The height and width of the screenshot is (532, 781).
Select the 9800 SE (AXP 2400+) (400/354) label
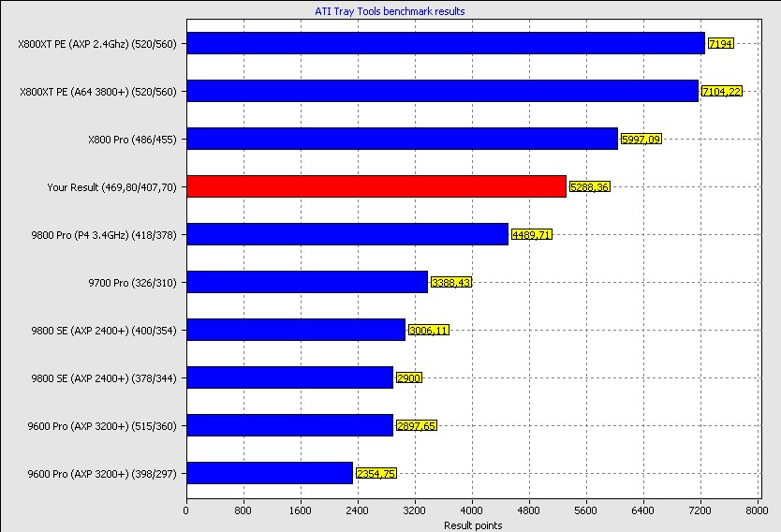point(104,331)
